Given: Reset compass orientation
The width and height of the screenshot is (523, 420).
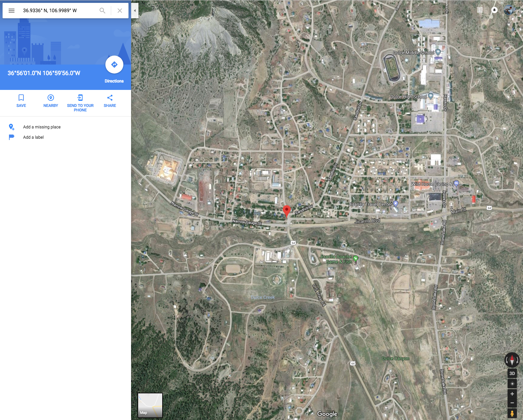Looking at the screenshot, I should pyautogui.click(x=512, y=360).
